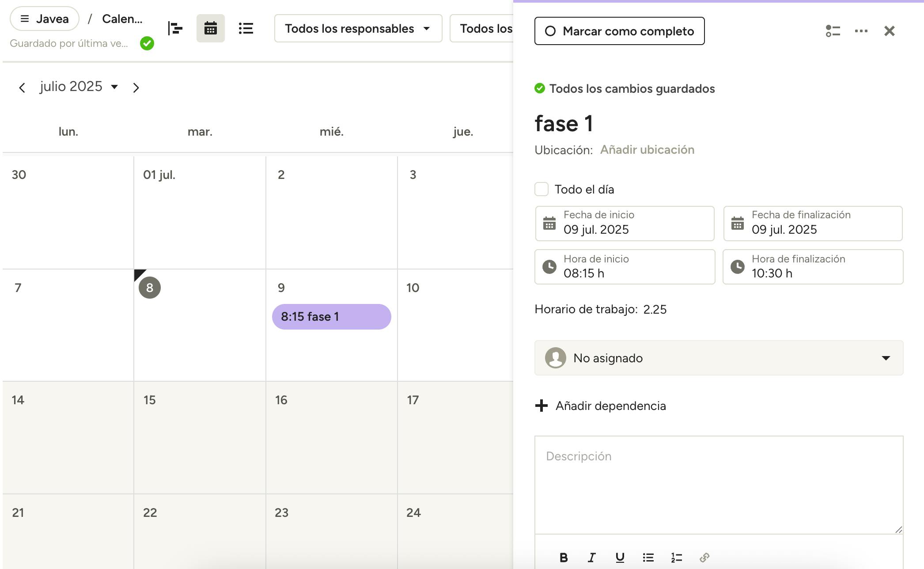The width and height of the screenshot is (924, 569).
Task: Click Añadir dependencia button
Action: [601, 406]
